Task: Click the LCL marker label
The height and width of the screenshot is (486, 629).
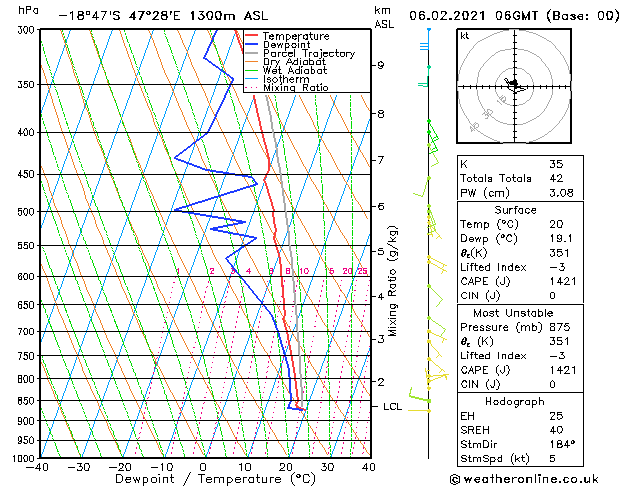Action: [x=392, y=407]
